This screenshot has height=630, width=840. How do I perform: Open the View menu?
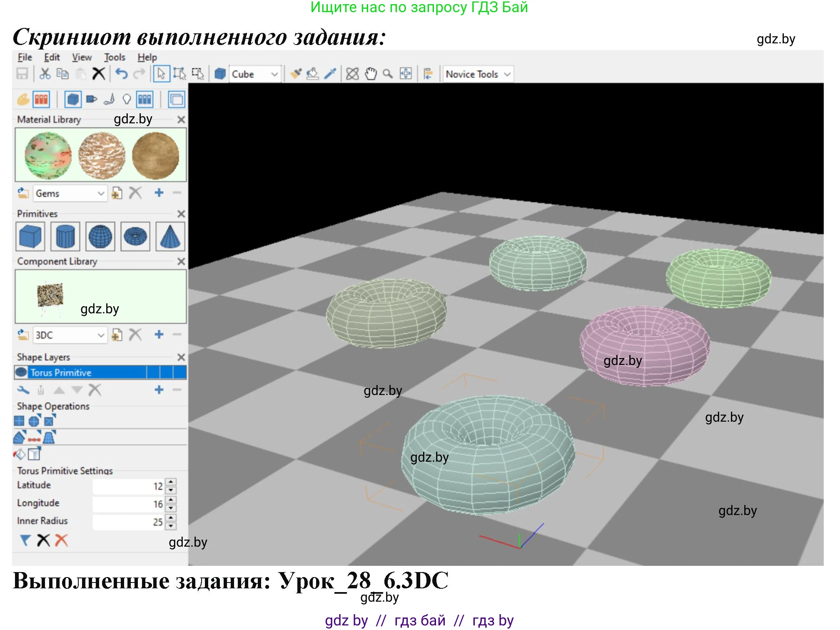tap(82, 57)
